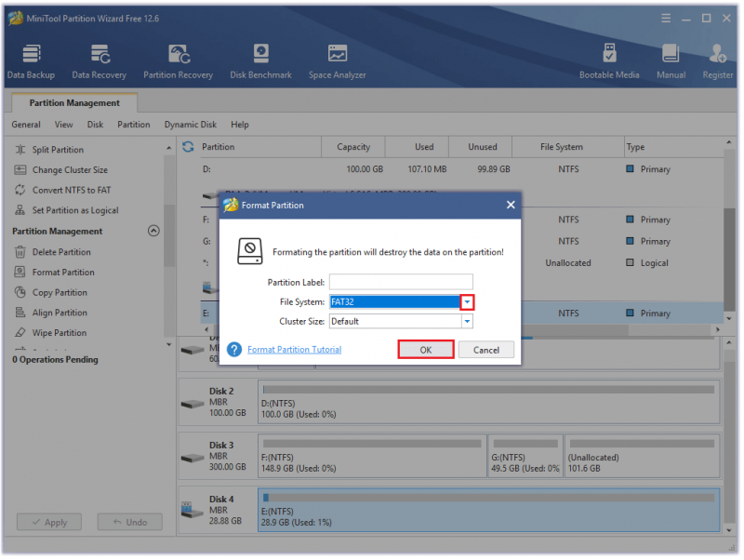Confirm format with the OK button

tap(426, 351)
